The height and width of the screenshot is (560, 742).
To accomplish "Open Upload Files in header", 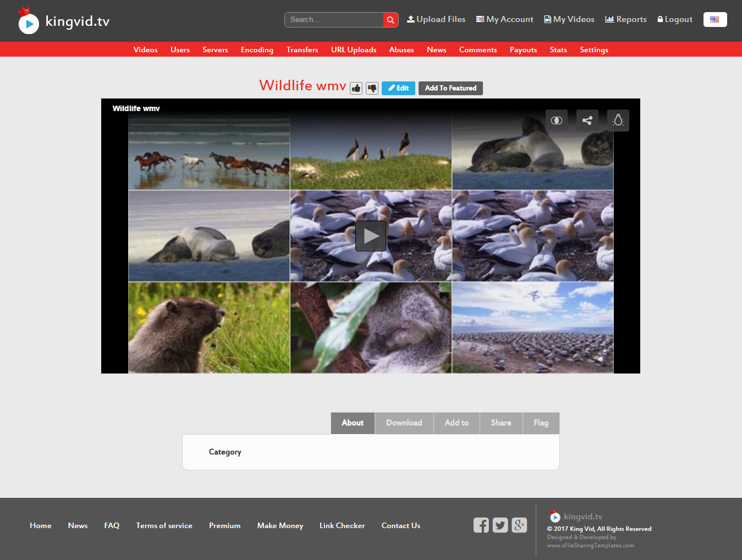I will (x=436, y=19).
